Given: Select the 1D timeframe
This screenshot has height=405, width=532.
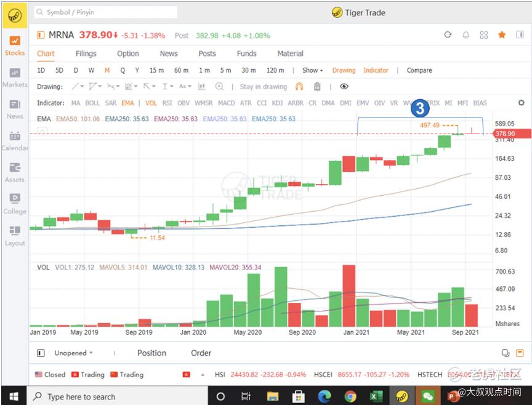Looking at the screenshot, I should [41, 70].
